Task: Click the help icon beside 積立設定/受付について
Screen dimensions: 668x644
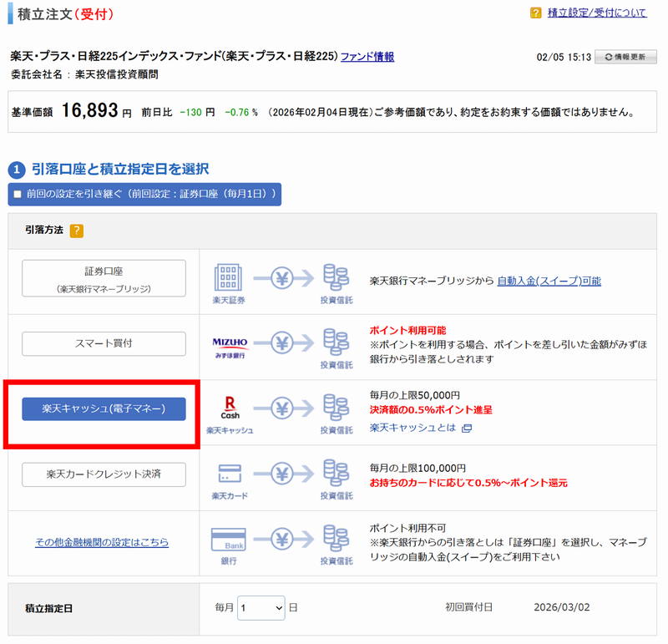Action: (535, 13)
